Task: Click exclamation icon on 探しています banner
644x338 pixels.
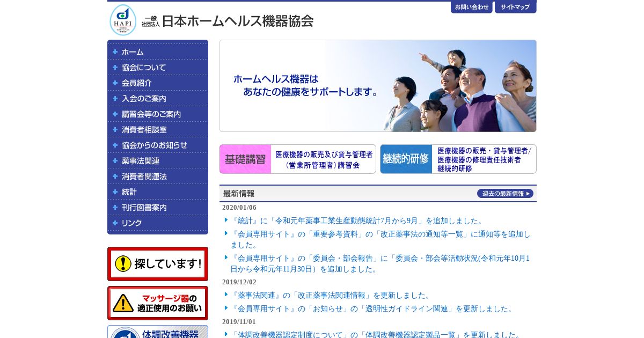Action: (123, 263)
